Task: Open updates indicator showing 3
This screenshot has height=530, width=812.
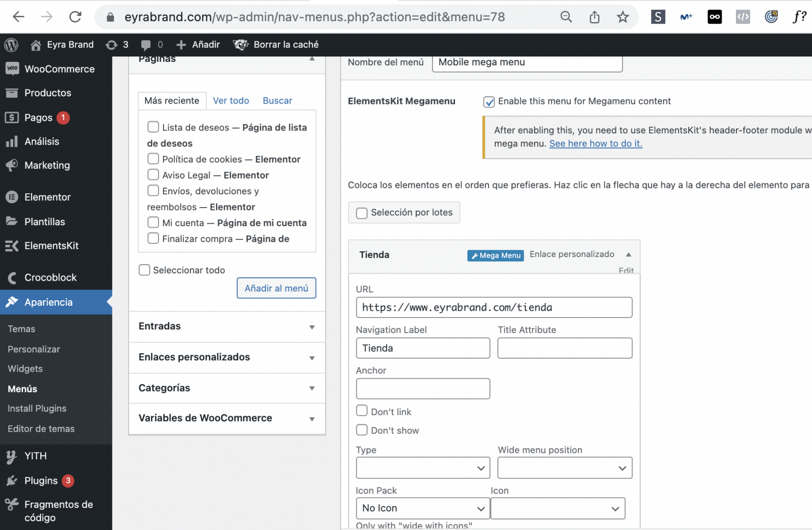Action: (x=117, y=45)
